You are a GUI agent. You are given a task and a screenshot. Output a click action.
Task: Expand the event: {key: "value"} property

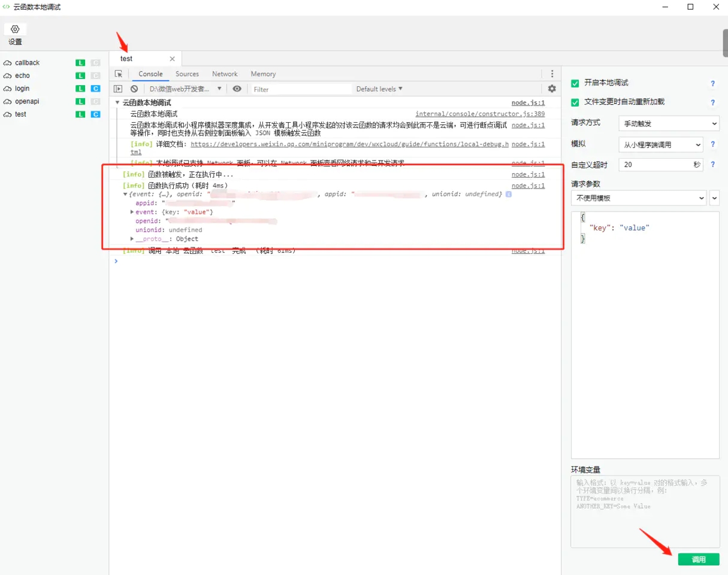132,212
